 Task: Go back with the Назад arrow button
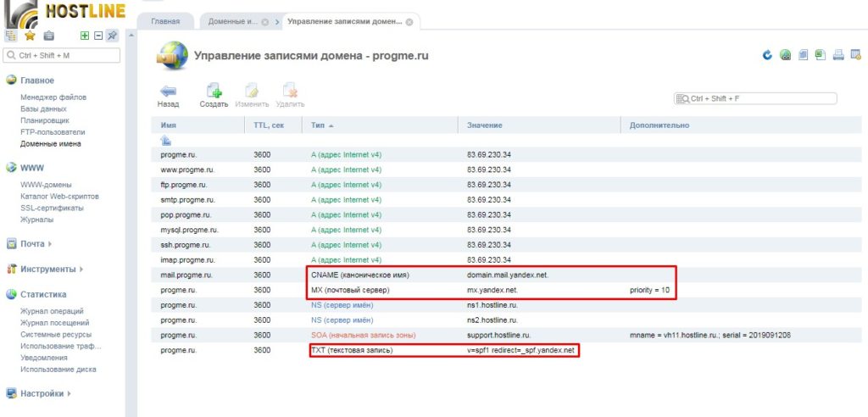(x=168, y=96)
